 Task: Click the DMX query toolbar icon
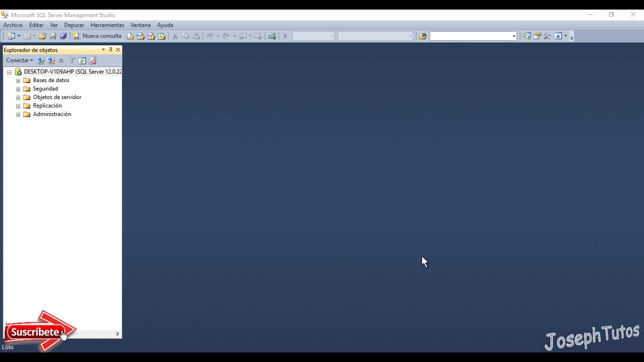(x=151, y=36)
